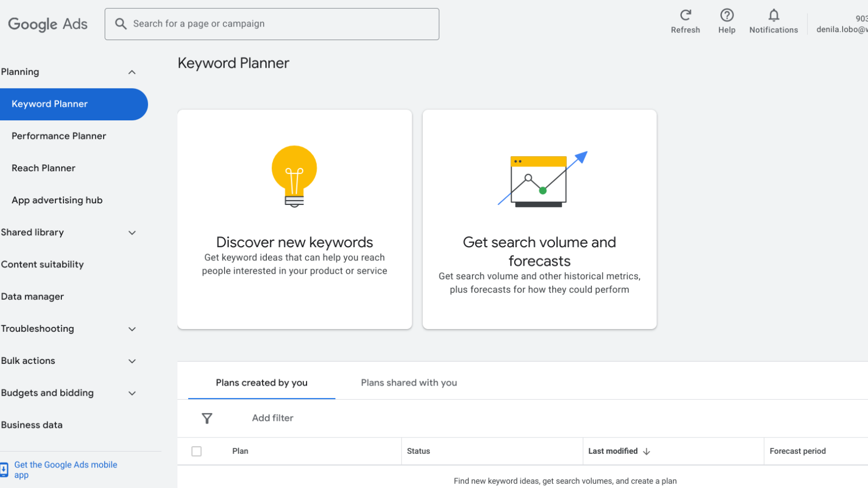Open the Help question mark icon

tap(727, 15)
